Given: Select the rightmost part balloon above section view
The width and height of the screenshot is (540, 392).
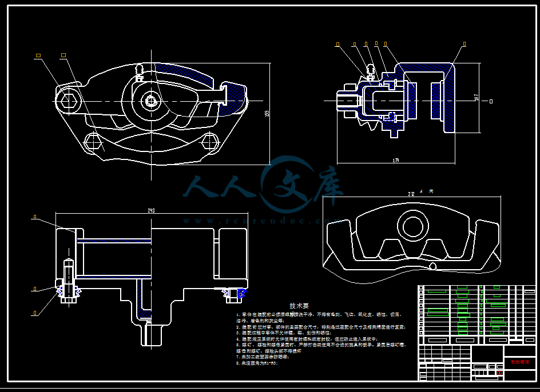Looking at the screenshot, I should 464,43.
